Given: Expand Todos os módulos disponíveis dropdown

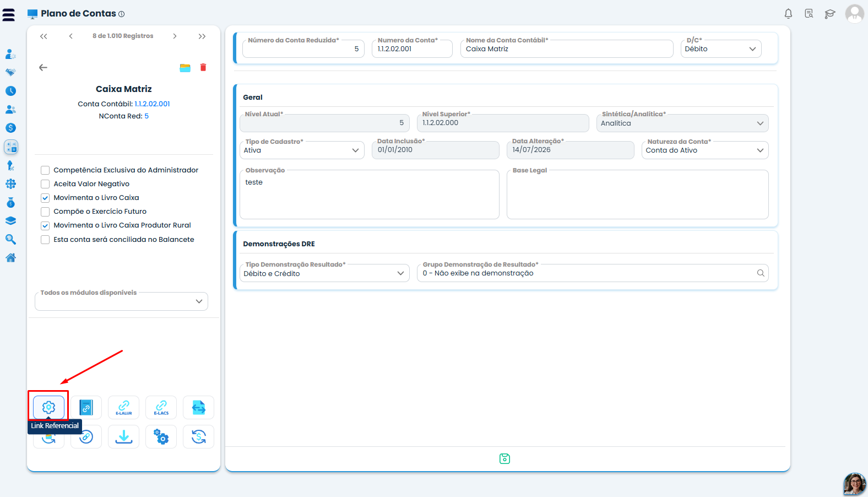Looking at the screenshot, I should coord(121,301).
